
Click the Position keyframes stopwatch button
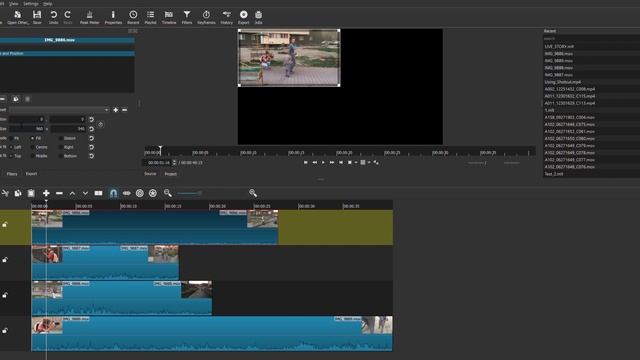click(x=100, y=124)
